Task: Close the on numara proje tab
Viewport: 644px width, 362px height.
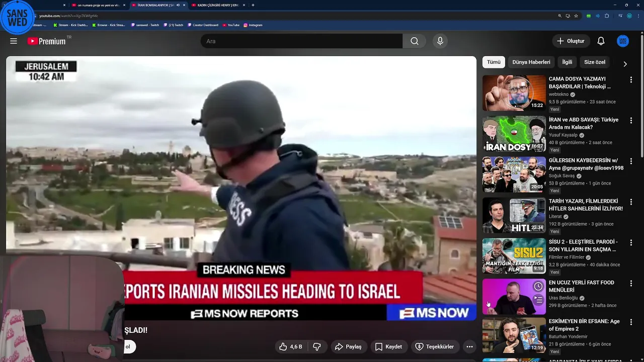Action: pyautogui.click(x=124, y=5)
